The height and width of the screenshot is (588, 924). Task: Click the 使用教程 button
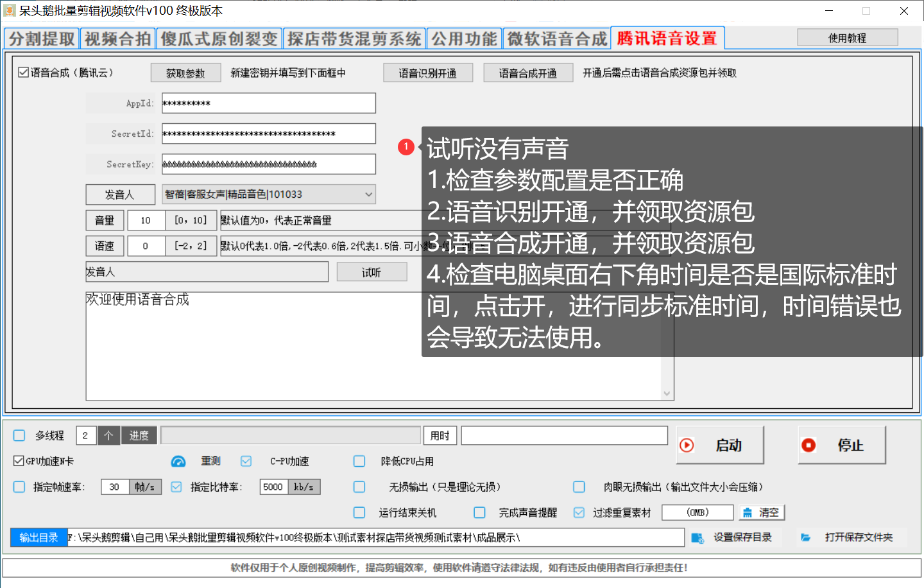pyautogui.click(x=848, y=38)
